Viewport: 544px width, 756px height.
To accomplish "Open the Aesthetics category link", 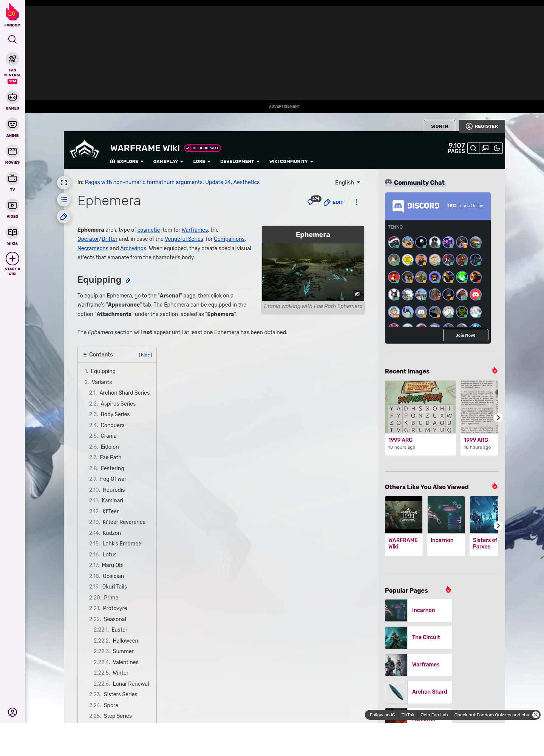I will point(246,182).
